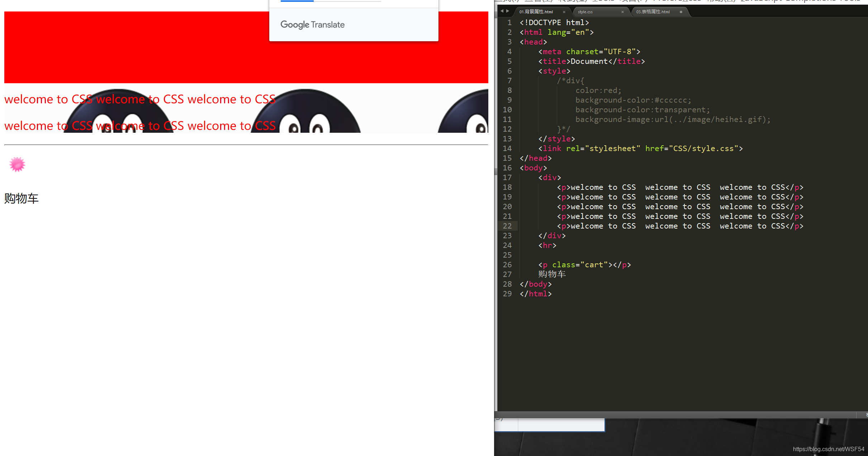Click the 购物车 text in the browser page
868x456 pixels.
[x=22, y=198]
